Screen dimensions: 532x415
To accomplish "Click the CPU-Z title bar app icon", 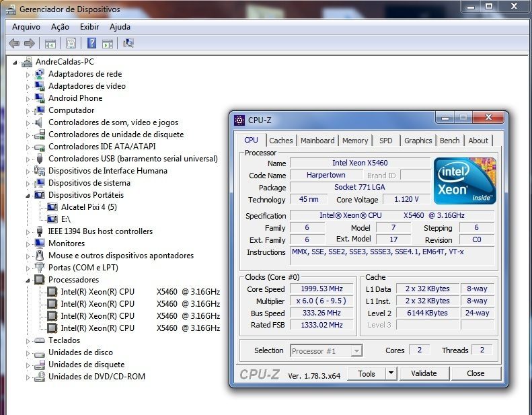I will coord(239,120).
